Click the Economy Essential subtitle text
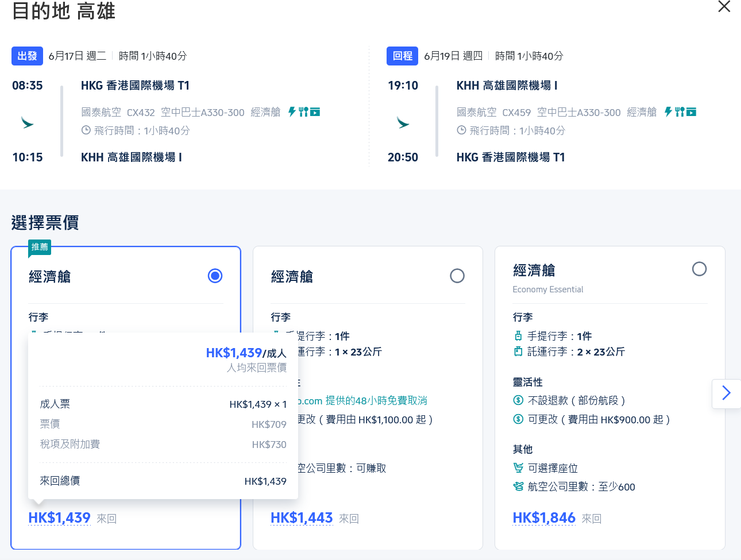The height and width of the screenshot is (560, 741). (x=547, y=289)
